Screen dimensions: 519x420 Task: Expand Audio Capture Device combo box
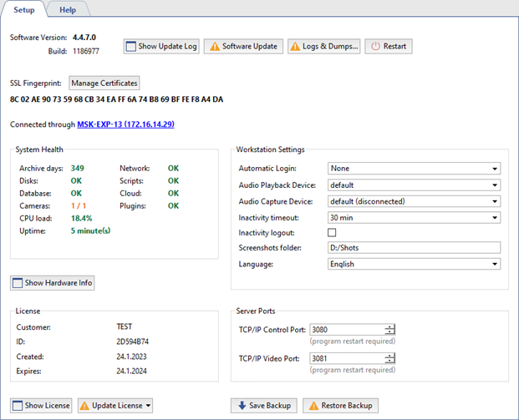[414, 201]
